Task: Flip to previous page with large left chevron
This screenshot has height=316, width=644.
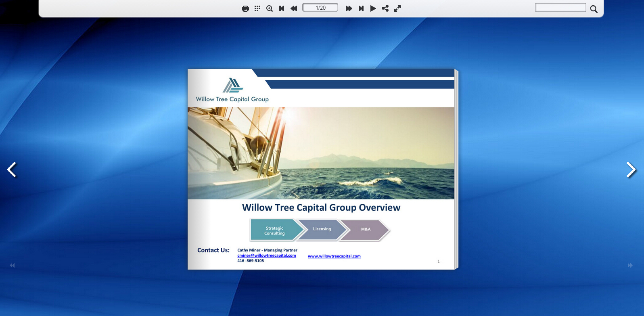Action: (12, 170)
